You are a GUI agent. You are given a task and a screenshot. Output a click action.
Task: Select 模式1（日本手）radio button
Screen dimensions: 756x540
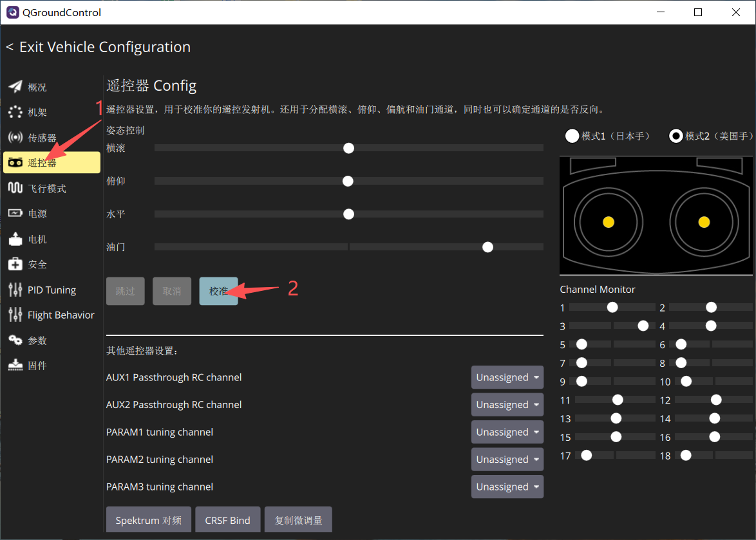point(572,136)
